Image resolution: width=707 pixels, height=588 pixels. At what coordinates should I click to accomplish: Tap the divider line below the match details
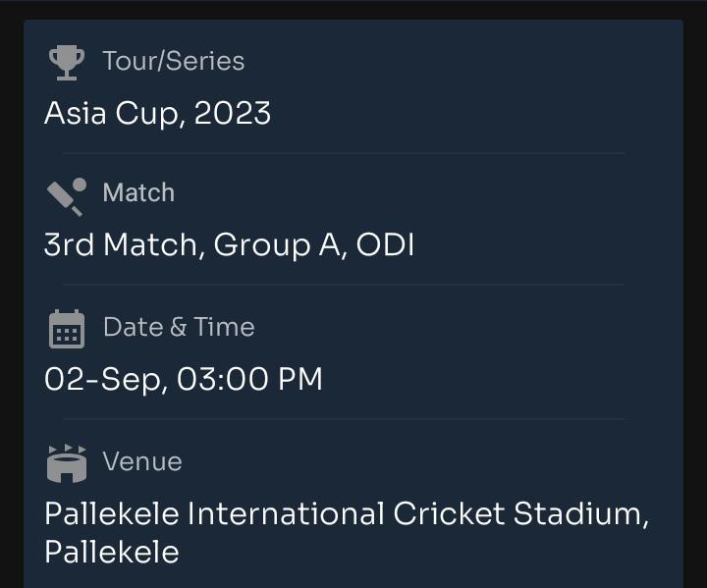(x=344, y=285)
